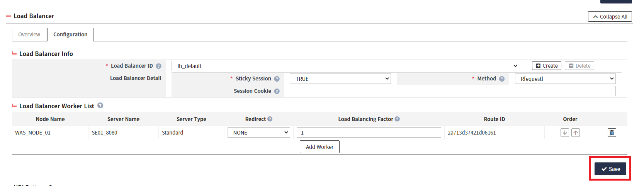
Task: Click the Load Balancer Worker List help icon
Action: [100, 106]
